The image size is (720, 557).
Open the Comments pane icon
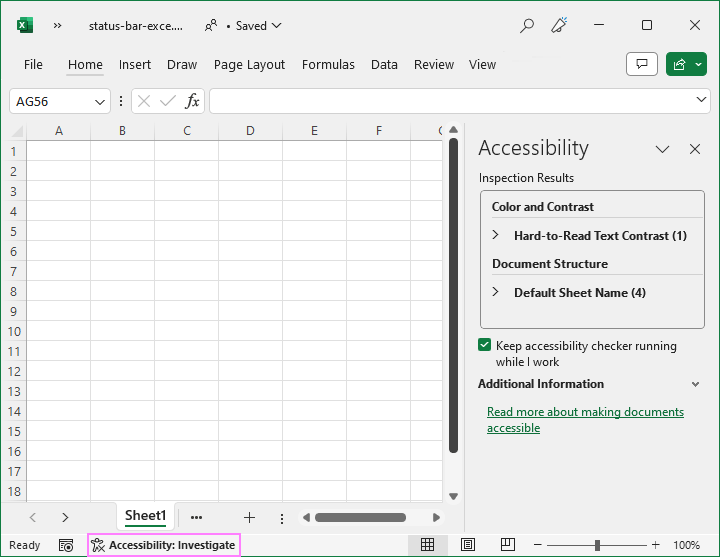(x=641, y=64)
